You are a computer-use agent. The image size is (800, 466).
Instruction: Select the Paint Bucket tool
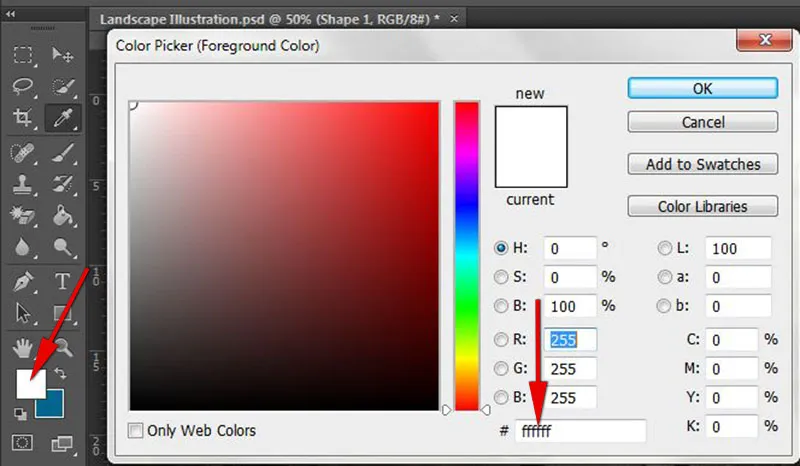coord(63,215)
